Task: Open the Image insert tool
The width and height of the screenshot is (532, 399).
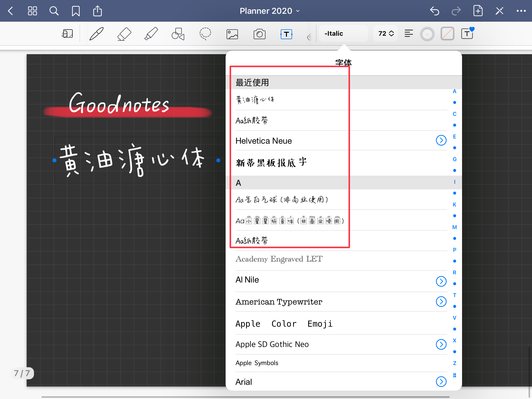Action: pos(232,34)
